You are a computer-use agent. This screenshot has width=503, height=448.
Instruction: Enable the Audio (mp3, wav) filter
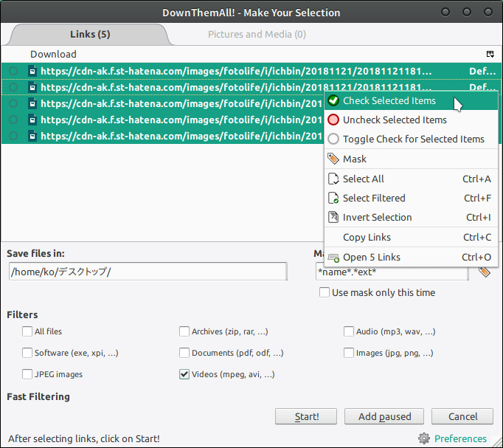click(349, 331)
